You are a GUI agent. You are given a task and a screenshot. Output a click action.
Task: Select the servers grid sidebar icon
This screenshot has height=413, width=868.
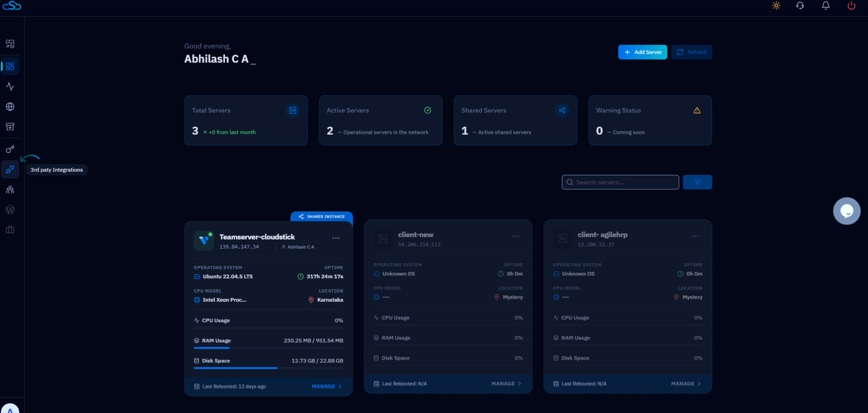(10, 66)
